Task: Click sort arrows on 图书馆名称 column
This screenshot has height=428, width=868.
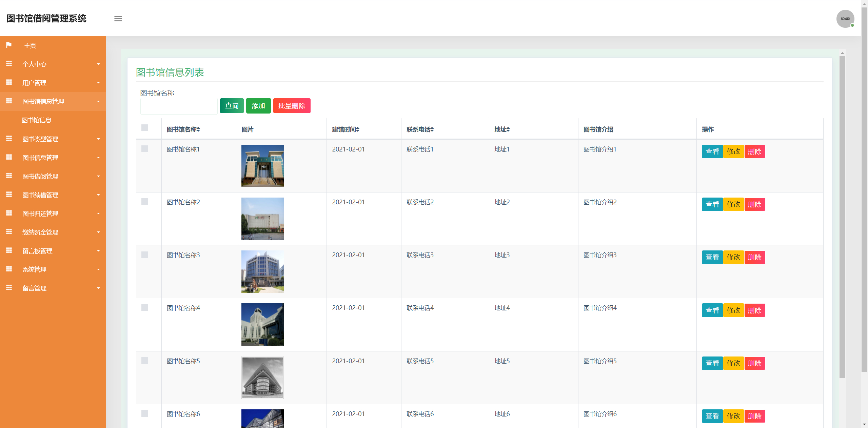Action: (x=198, y=129)
